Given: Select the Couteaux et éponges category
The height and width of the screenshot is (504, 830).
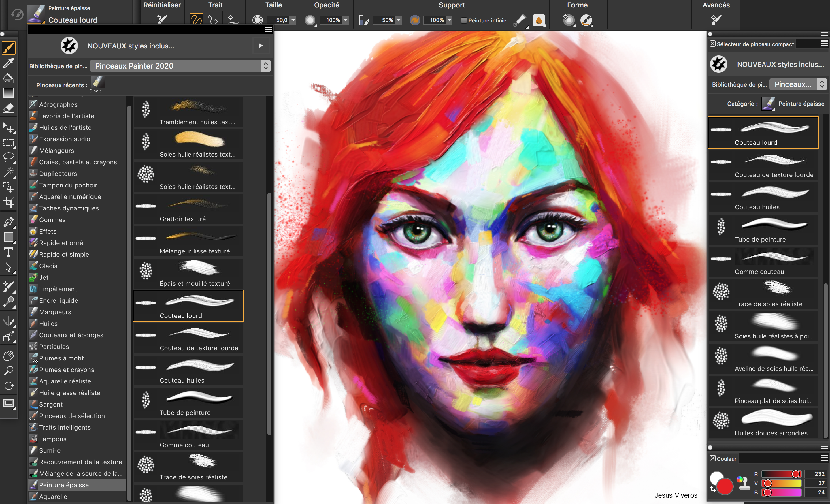Looking at the screenshot, I should tap(71, 335).
